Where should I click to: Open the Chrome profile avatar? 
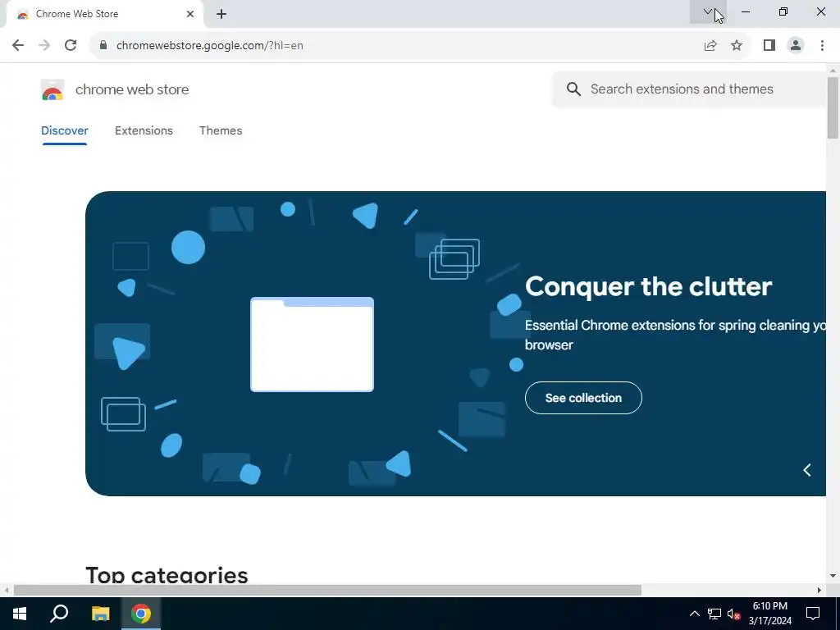point(796,46)
